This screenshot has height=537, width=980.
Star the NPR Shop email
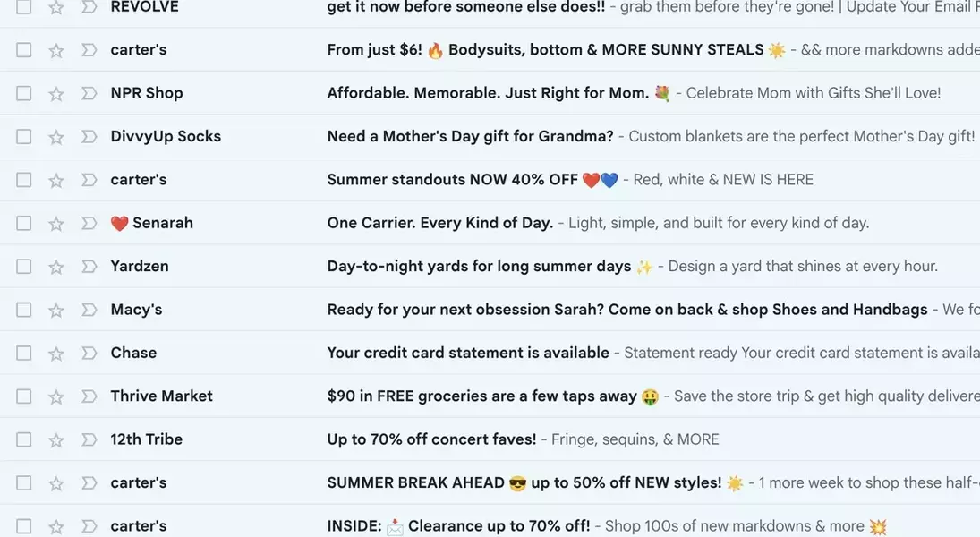[x=56, y=94]
